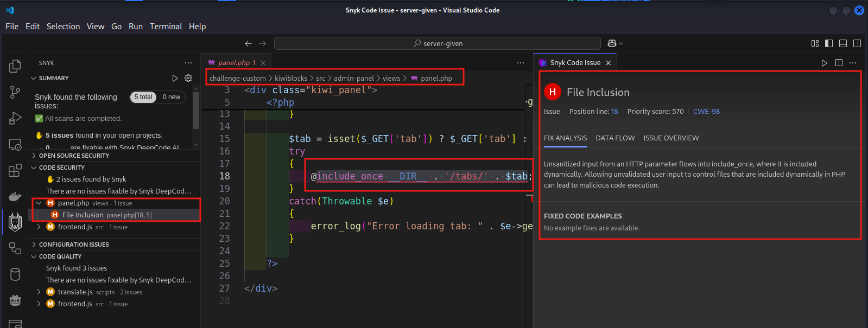Click the run icon in right editor group
Screen dimensions: 868x328
click(825, 63)
